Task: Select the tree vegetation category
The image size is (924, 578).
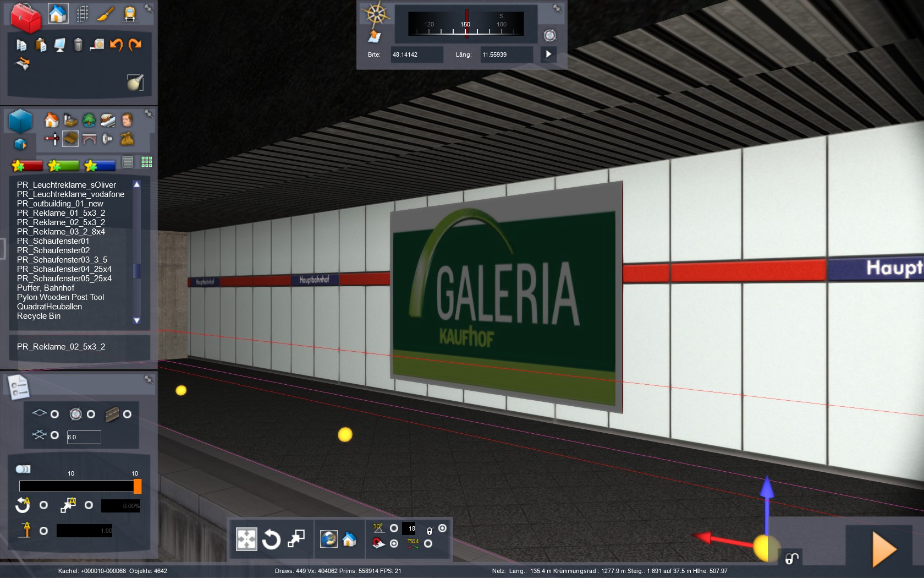Action: 89,120
